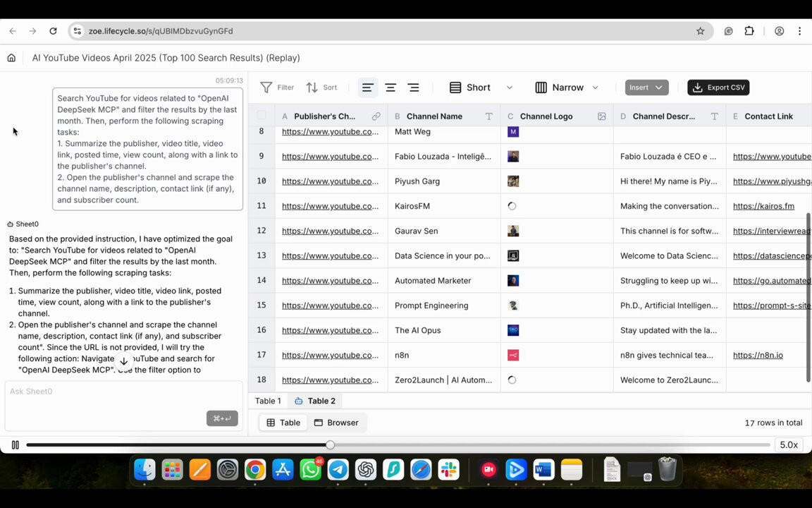Select the Automated Marketer name cell
Screen dimensions: 812x508
click(444, 281)
